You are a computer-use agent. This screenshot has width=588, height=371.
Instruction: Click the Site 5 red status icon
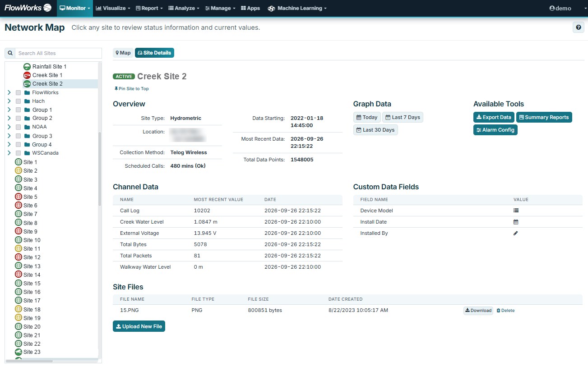tap(19, 197)
